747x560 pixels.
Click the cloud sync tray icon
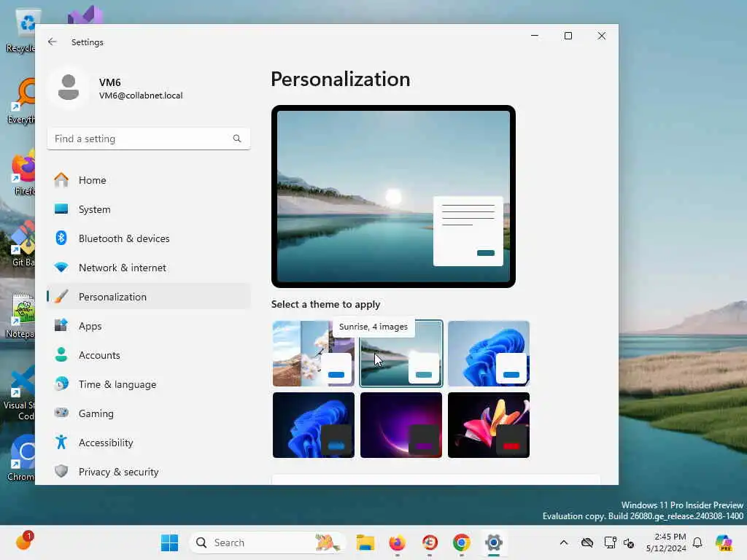[x=587, y=542]
